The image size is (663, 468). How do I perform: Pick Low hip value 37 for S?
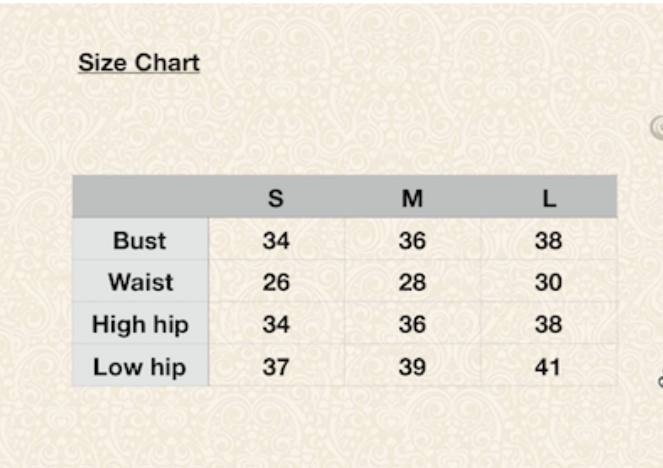[x=276, y=367]
